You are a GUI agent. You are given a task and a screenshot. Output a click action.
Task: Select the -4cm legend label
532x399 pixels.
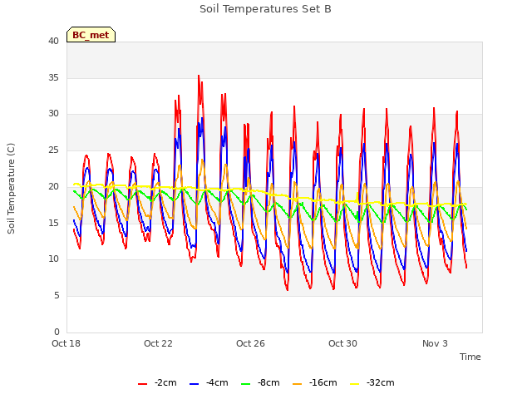(217, 382)
